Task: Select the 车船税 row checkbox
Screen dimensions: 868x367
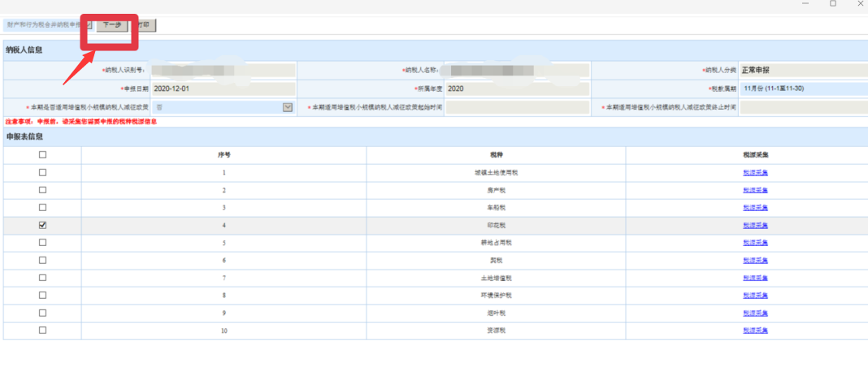Action: [42, 208]
